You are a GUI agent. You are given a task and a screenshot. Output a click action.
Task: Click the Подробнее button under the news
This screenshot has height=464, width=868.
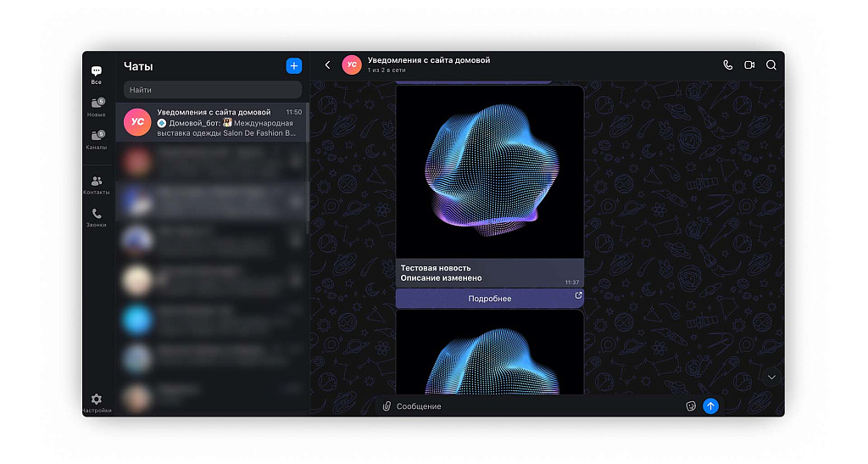489,299
